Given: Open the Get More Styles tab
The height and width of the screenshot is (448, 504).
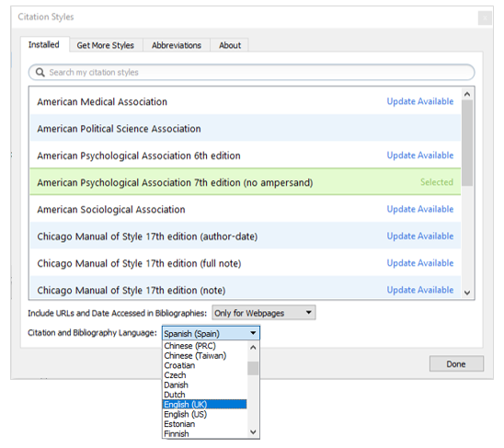Looking at the screenshot, I should click(106, 45).
